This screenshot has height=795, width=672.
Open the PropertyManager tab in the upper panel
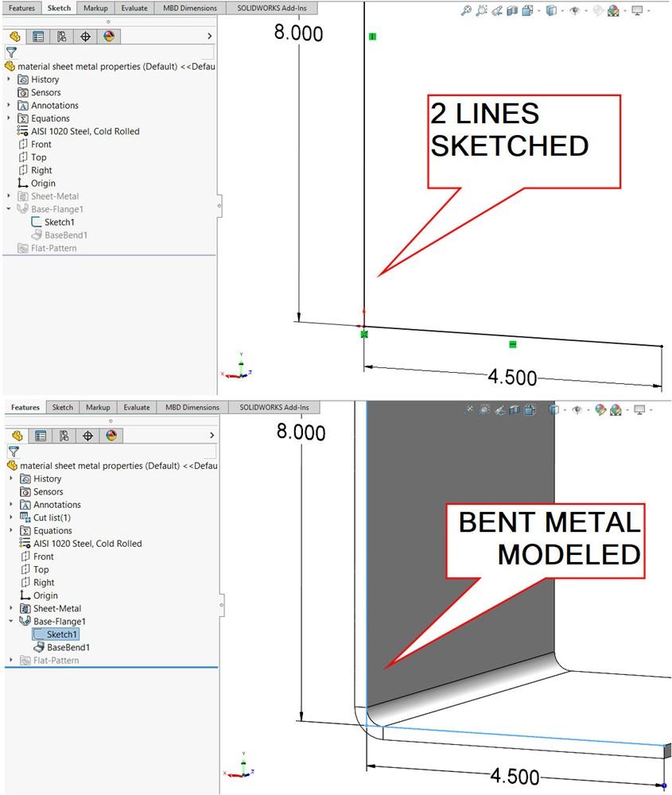pos(38,37)
